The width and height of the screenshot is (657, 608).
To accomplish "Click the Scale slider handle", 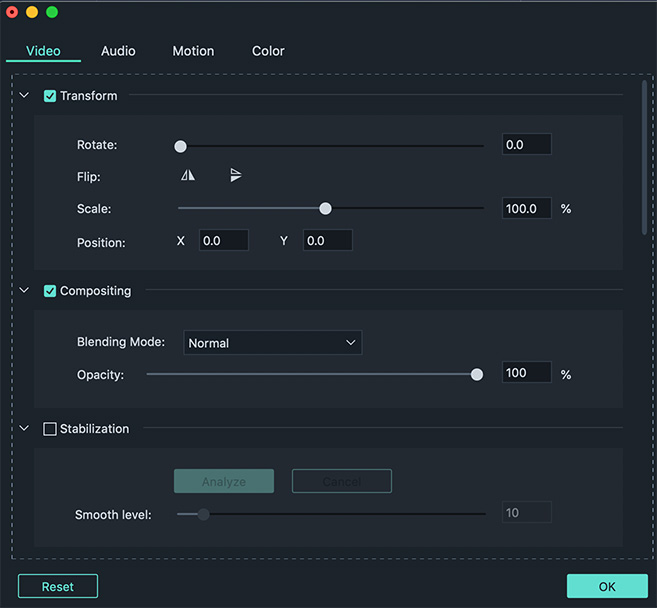I will [325, 208].
